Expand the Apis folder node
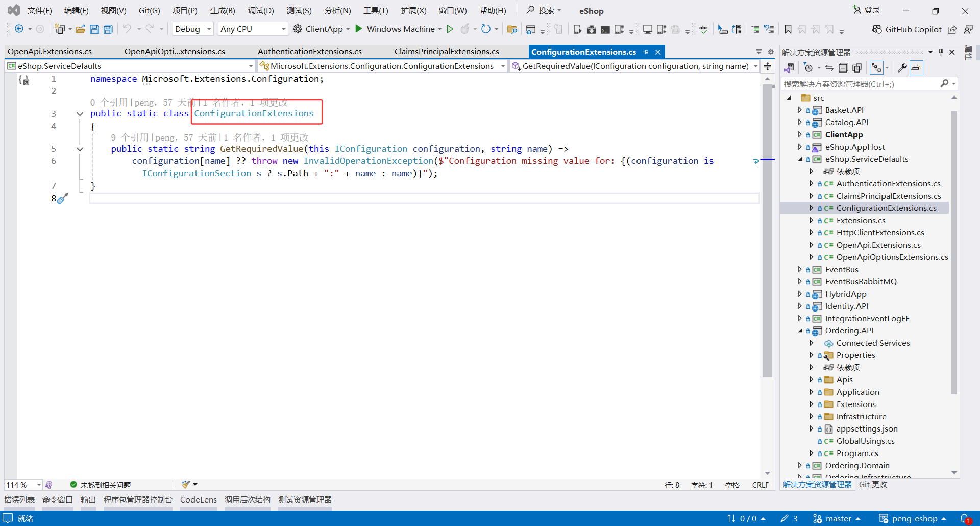 coord(811,379)
